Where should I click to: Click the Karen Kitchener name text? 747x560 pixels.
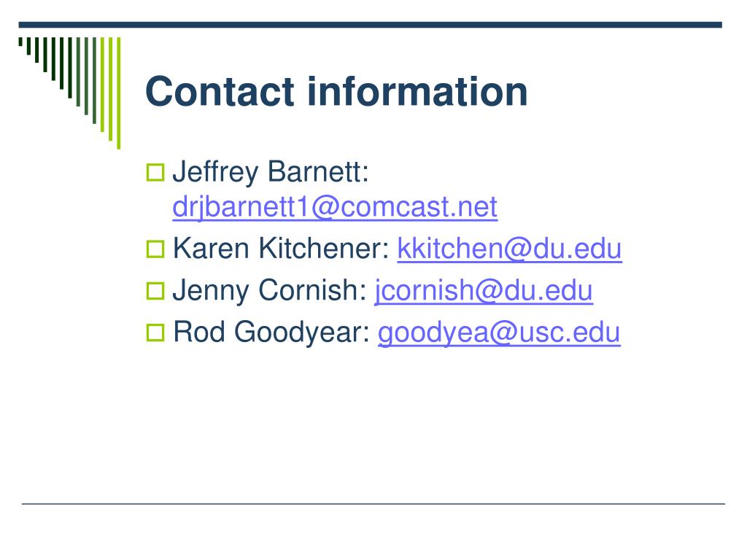point(281,249)
